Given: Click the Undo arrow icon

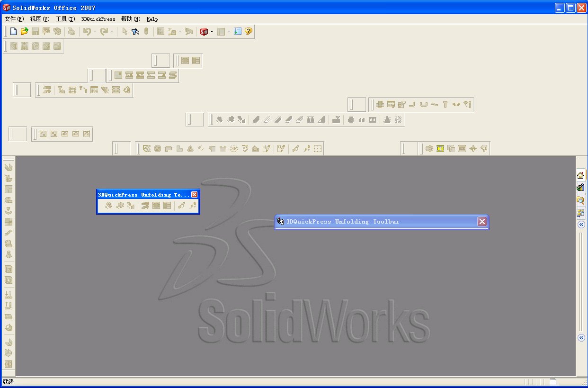Looking at the screenshot, I should pyautogui.click(x=87, y=32).
